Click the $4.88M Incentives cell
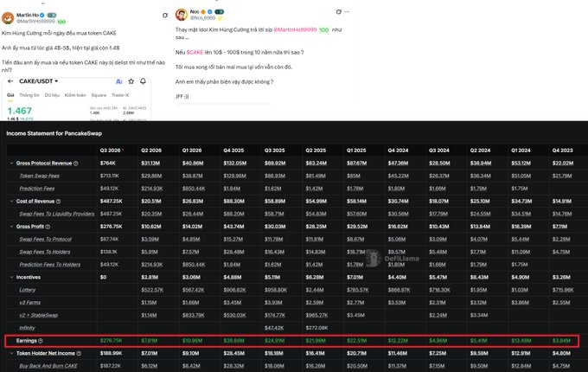This screenshot has height=372, width=588. point(233,277)
